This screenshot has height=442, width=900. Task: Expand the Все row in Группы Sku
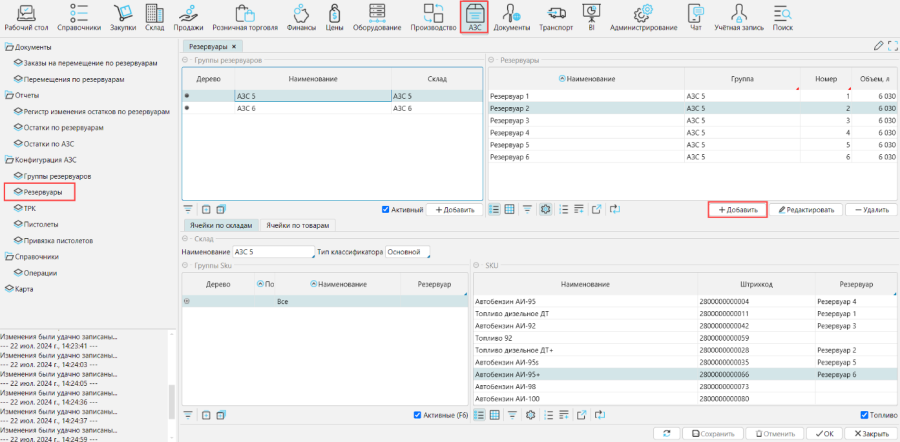[186, 300]
